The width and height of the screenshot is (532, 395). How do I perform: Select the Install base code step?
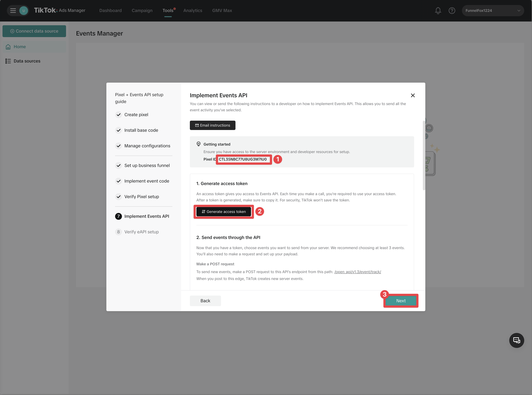coord(141,130)
